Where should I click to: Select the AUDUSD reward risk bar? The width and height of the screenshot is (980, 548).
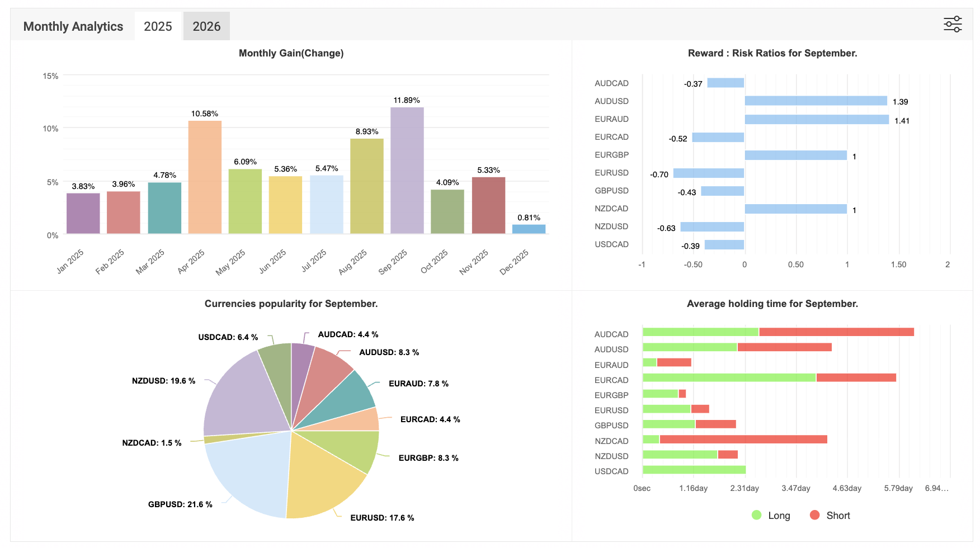[816, 101]
